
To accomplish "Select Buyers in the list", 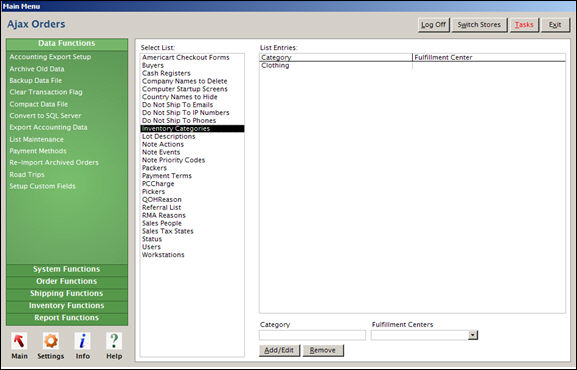I will click(x=192, y=66).
